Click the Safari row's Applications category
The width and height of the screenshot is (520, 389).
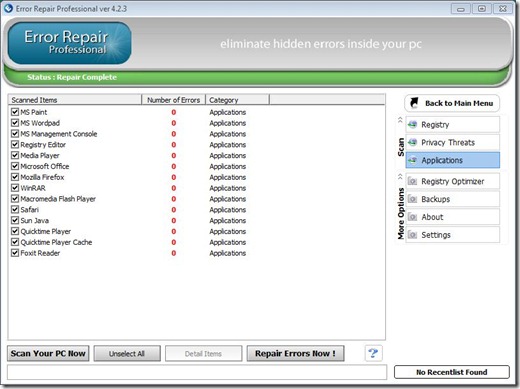228,210
